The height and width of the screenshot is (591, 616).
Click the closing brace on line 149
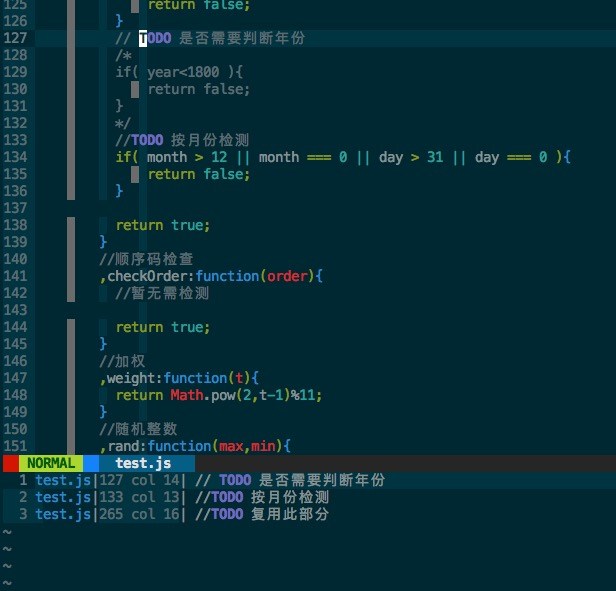103,412
